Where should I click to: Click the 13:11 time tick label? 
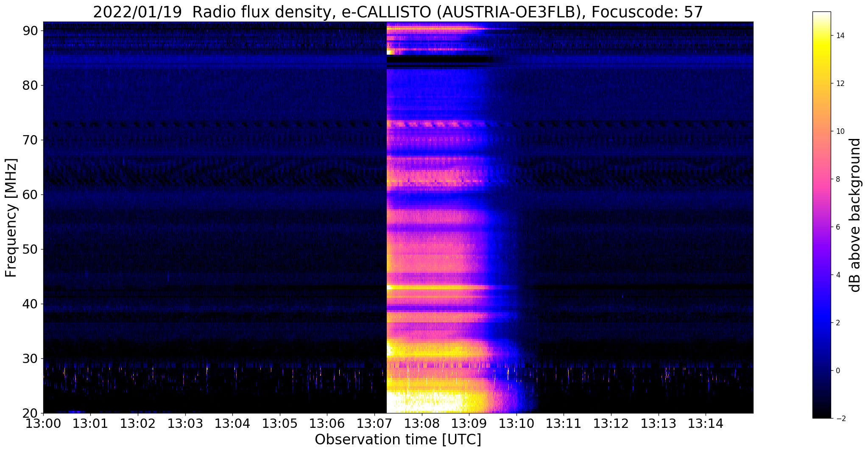click(x=564, y=423)
